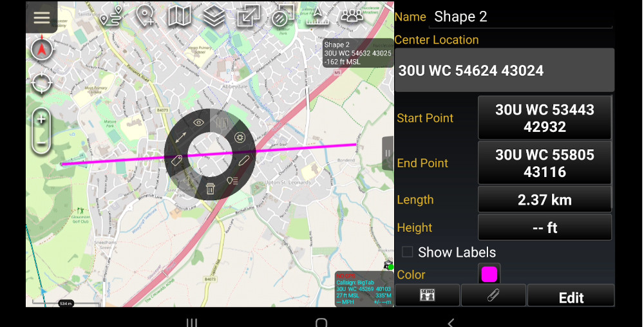Tap the Android home button
Viewport: 644px width, 327px height.
[321, 323]
